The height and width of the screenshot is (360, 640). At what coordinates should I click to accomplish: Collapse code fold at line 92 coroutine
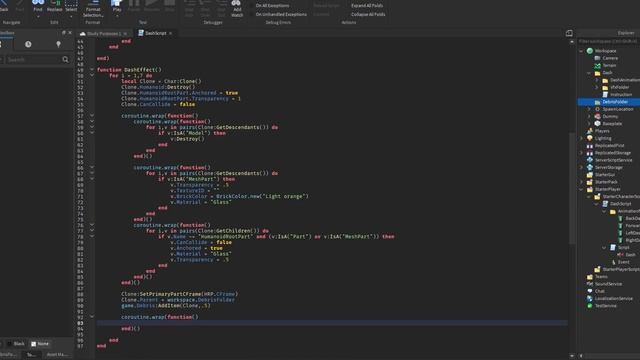(92, 317)
